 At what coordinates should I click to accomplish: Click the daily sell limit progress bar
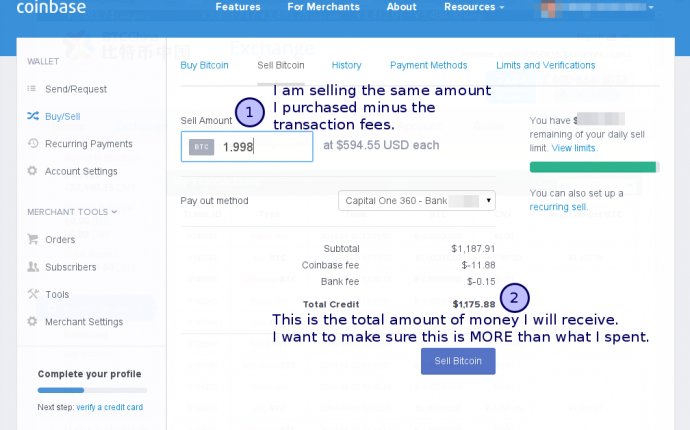point(594,167)
